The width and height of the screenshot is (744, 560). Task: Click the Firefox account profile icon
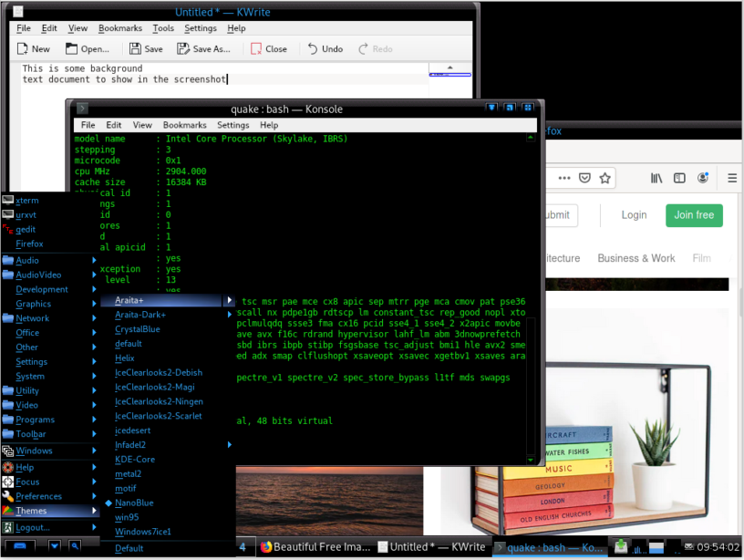pyautogui.click(x=703, y=178)
